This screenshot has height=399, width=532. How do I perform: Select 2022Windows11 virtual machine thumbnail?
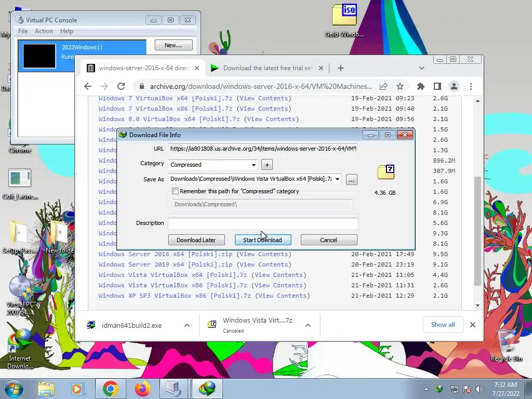click(x=39, y=56)
